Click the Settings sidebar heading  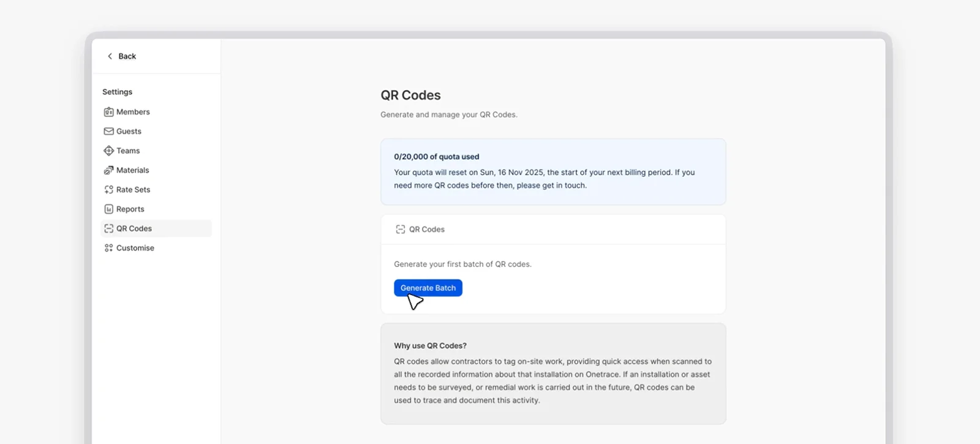117,92
